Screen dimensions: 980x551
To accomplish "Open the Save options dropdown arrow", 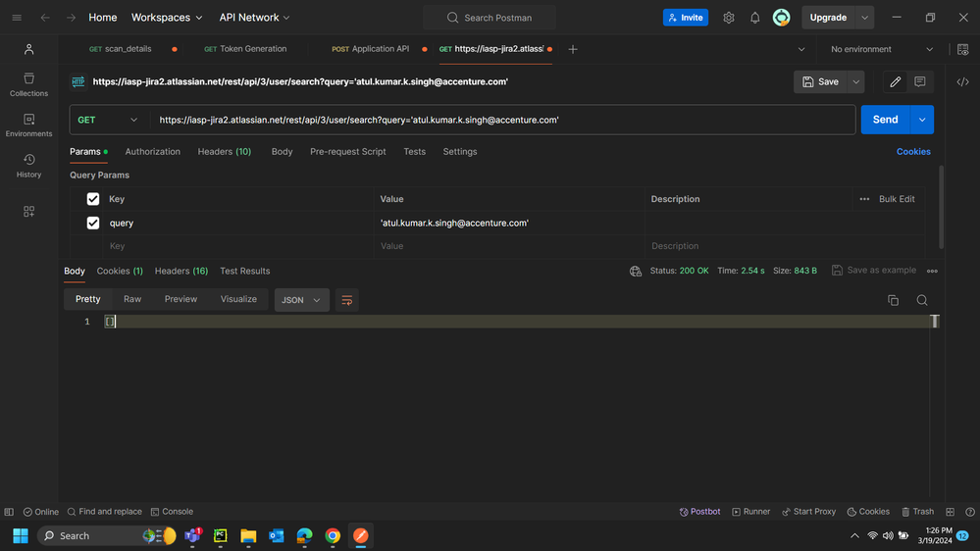I will point(855,81).
